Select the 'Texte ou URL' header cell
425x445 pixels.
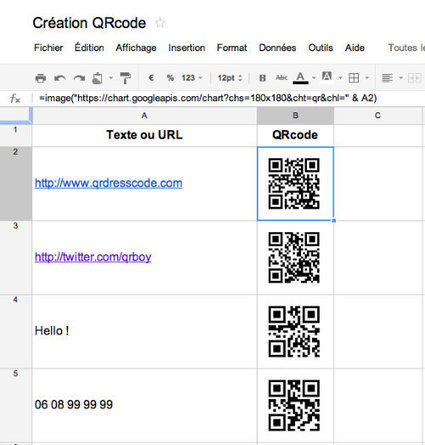145,135
